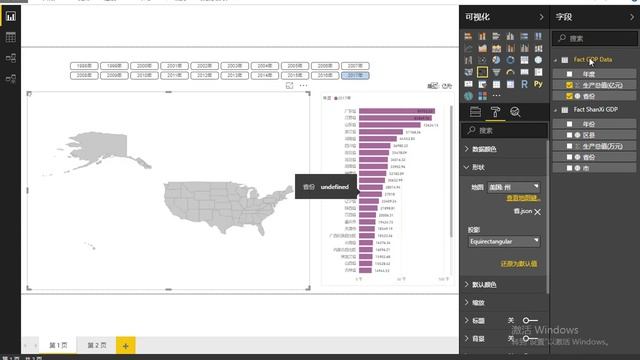640x360 pixels.
Task: Collapse the Fact GDP Data table
Action: (556, 60)
